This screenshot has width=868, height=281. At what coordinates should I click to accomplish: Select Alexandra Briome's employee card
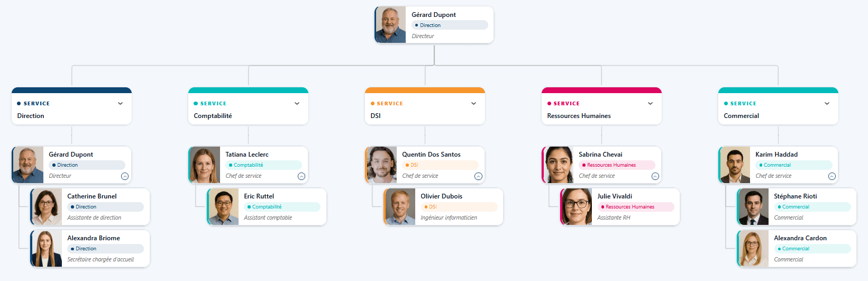pyautogui.click(x=90, y=249)
